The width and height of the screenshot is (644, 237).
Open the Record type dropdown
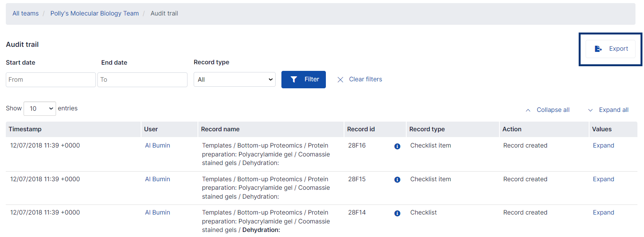pyautogui.click(x=234, y=79)
